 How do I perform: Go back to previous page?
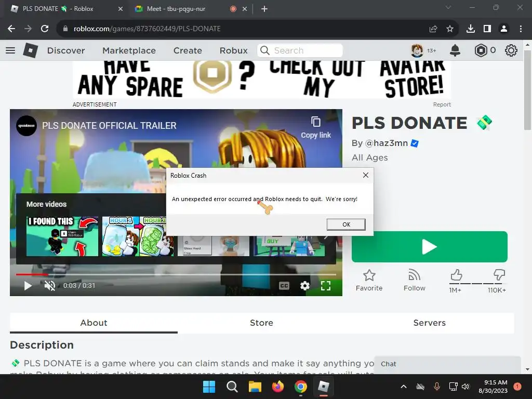(x=11, y=29)
